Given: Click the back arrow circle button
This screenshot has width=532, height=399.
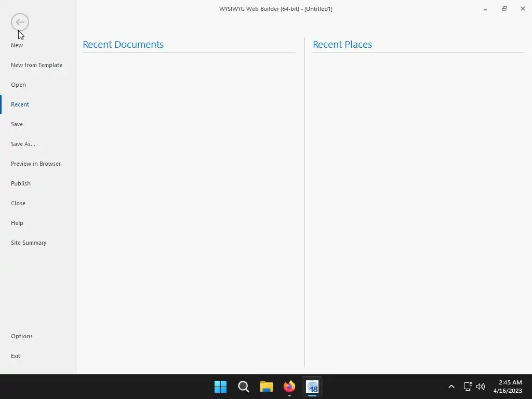Looking at the screenshot, I should 20,22.
